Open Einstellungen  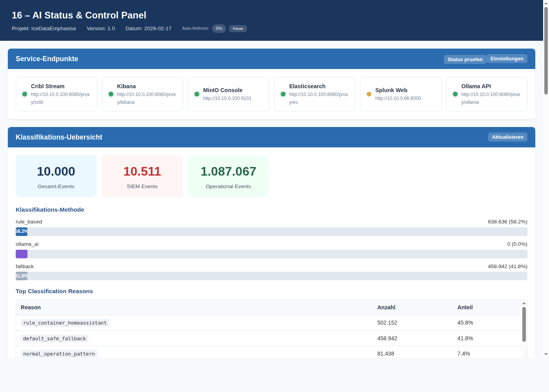click(507, 58)
